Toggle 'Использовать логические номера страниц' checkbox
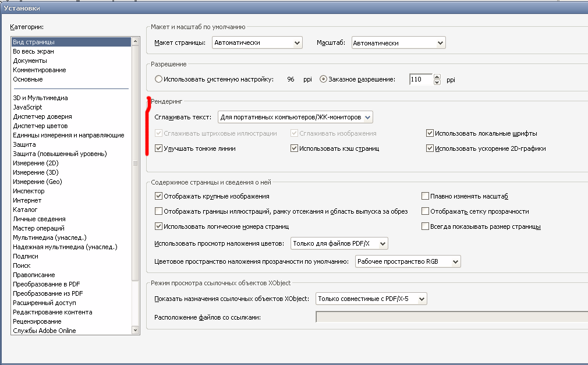 [158, 226]
